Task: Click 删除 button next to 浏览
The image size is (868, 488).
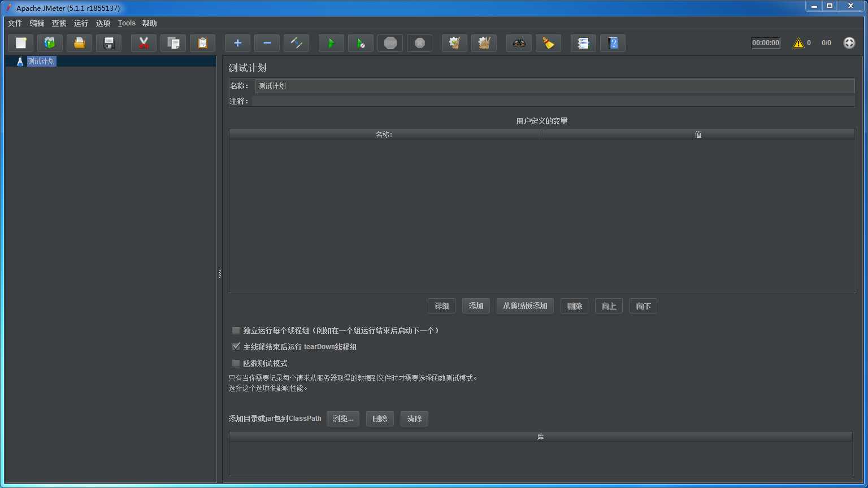Action: click(380, 419)
